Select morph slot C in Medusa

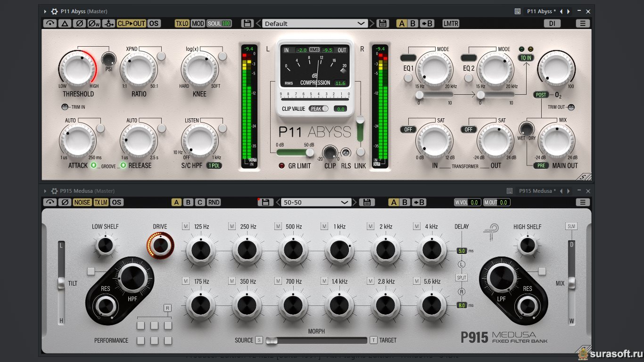tap(200, 202)
